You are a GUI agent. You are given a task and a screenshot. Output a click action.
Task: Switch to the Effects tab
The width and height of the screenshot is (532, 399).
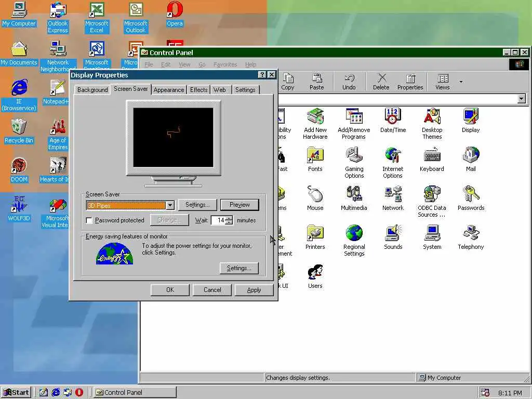point(198,90)
